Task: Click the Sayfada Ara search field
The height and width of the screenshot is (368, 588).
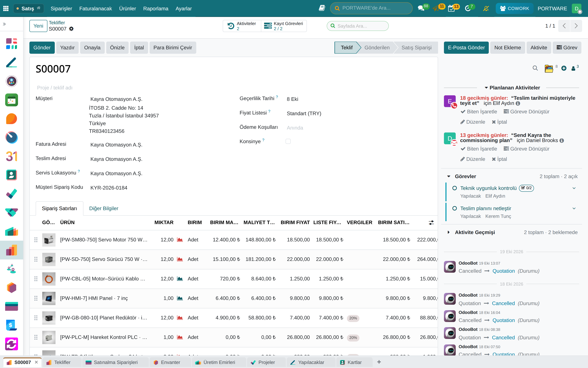Action: tap(358, 26)
